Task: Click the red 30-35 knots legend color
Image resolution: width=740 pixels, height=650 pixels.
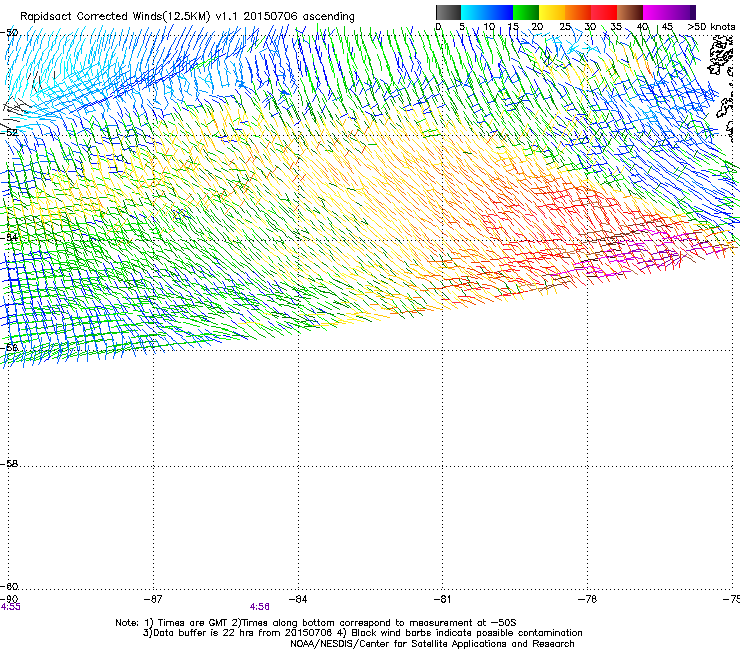Action: tap(604, 12)
